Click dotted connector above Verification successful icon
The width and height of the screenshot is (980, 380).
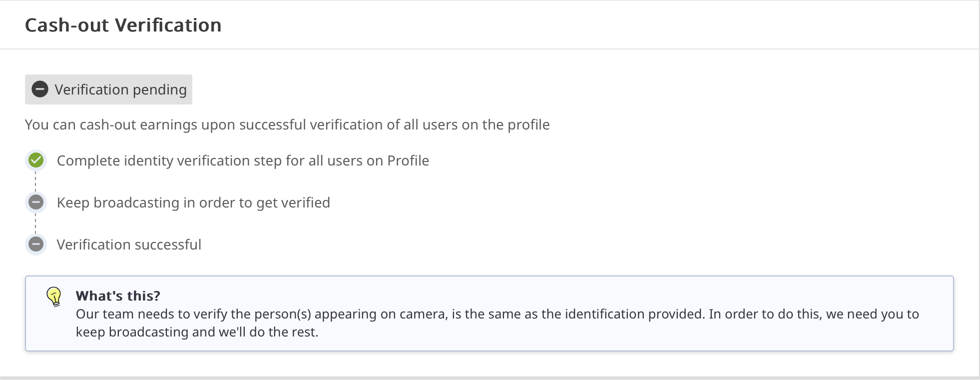pyautogui.click(x=35, y=223)
